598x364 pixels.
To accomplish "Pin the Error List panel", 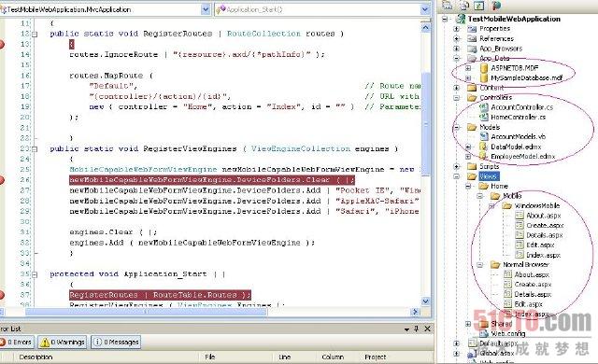I will point(417,329).
